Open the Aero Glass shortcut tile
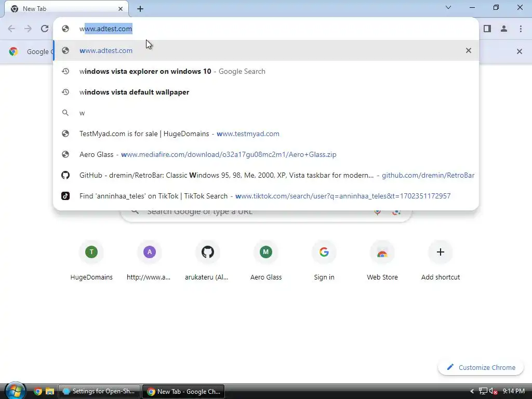The image size is (532, 399). (266, 261)
